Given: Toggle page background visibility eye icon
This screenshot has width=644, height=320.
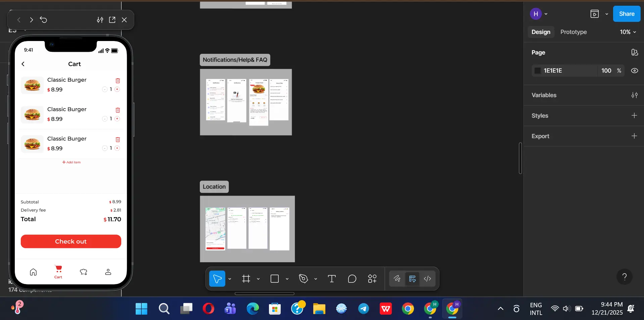Looking at the screenshot, I should coord(634,71).
